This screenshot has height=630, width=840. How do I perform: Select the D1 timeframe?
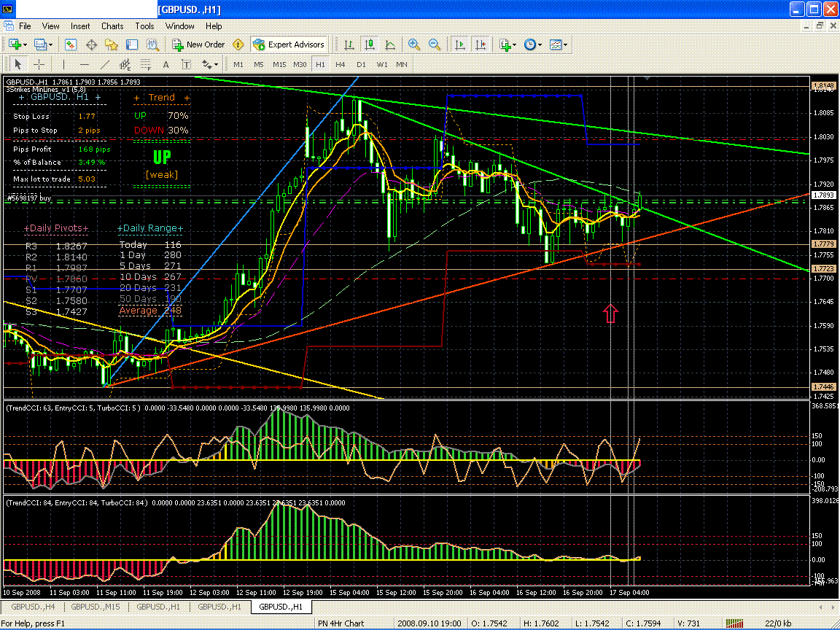[x=362, y=65]
